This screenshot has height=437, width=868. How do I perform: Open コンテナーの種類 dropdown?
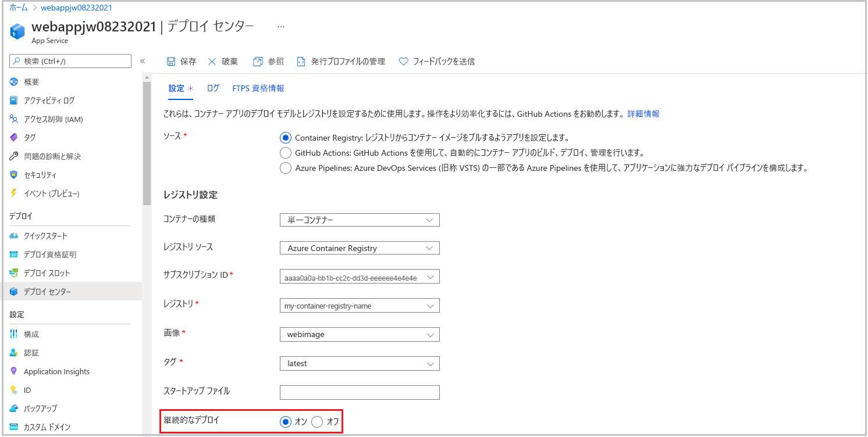[360, 220]
